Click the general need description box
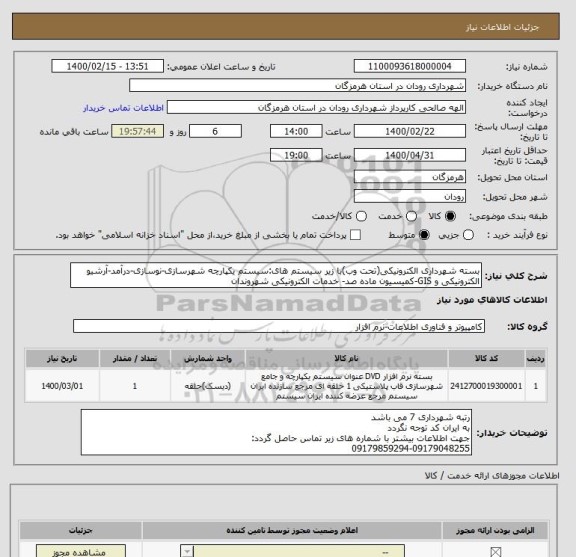This screenshot has width=576, height=557. click(276, 276)
